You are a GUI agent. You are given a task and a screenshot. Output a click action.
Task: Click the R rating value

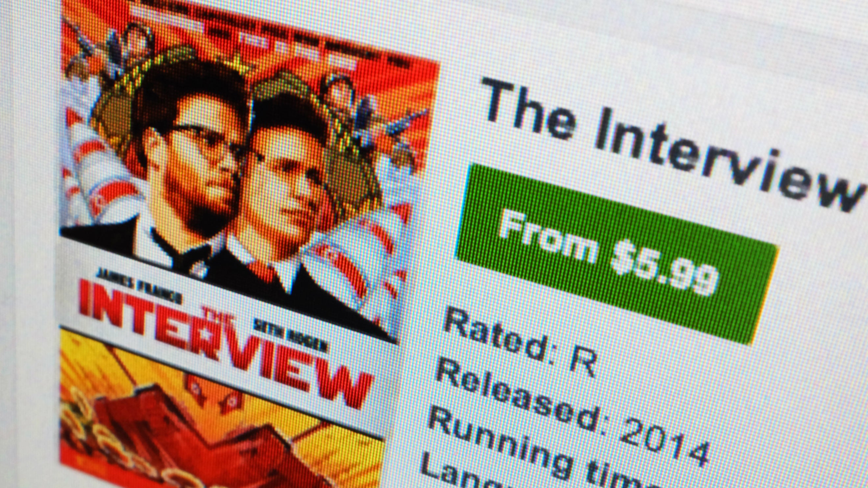[582, 364]
